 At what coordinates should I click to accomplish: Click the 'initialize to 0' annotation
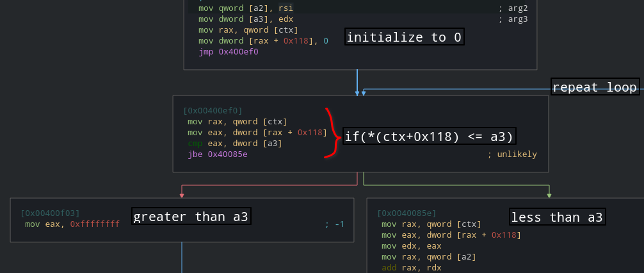coord(403,38)
